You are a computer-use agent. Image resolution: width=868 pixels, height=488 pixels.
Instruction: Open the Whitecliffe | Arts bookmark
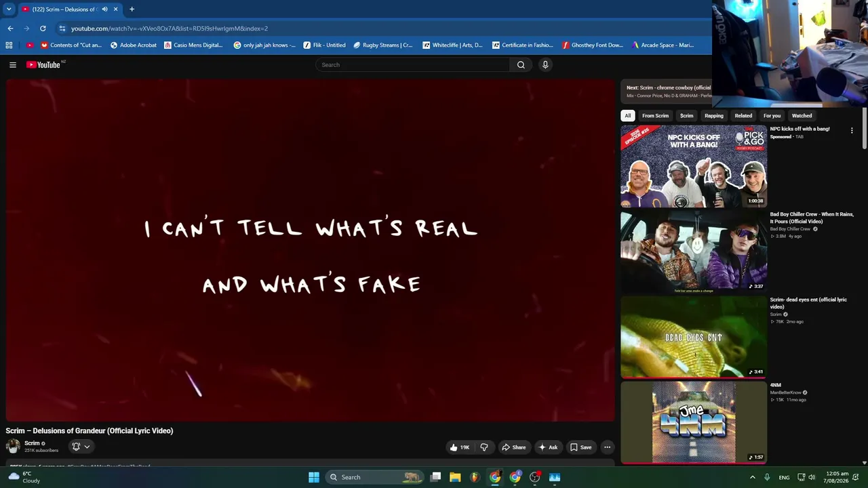452,45
